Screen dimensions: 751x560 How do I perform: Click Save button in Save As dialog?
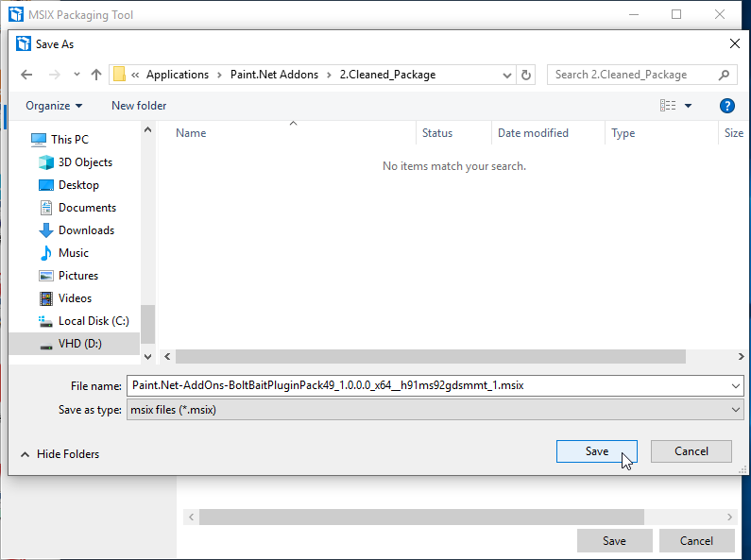(597, 451)
